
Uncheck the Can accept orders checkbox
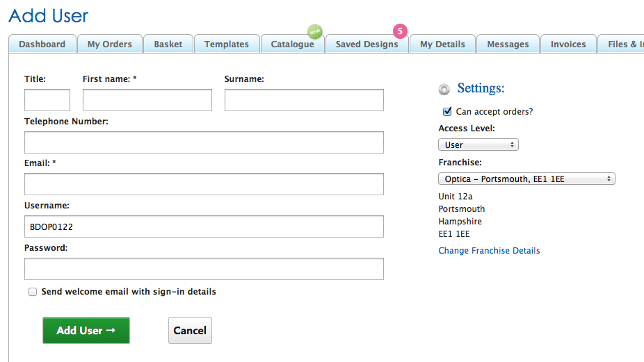coord(447,111)
